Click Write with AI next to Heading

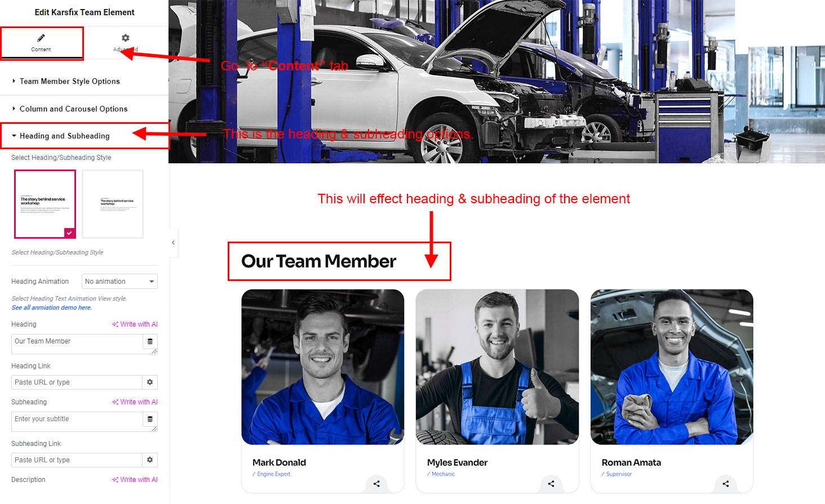click(x=135, y=324)
